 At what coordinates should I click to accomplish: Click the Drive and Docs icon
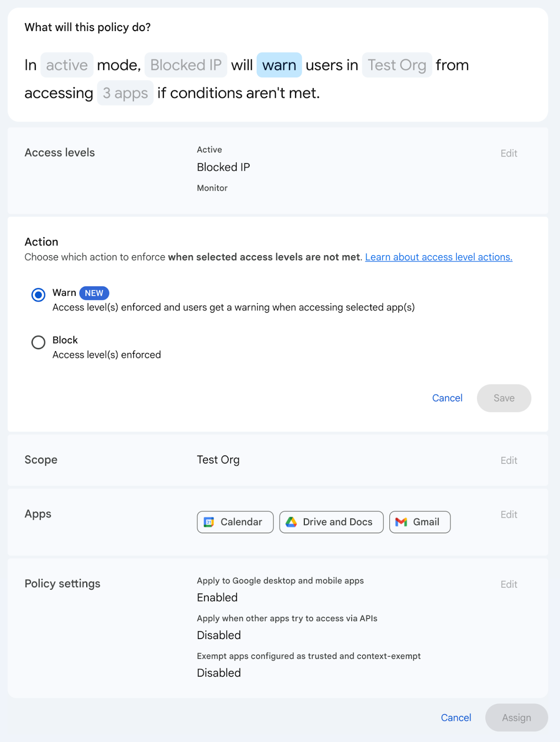click(x=291, y=522)
